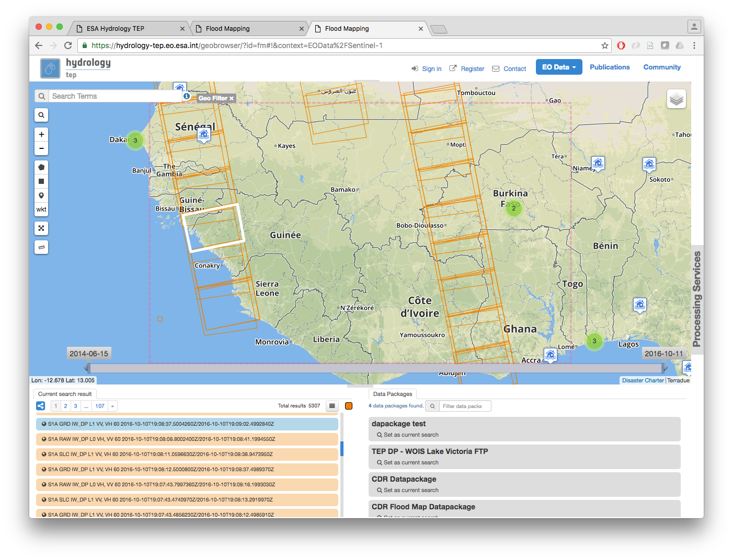The width and height of the screenshot is (733, 560).
Task: Jump to results page 107
Action: pos(100,406)
